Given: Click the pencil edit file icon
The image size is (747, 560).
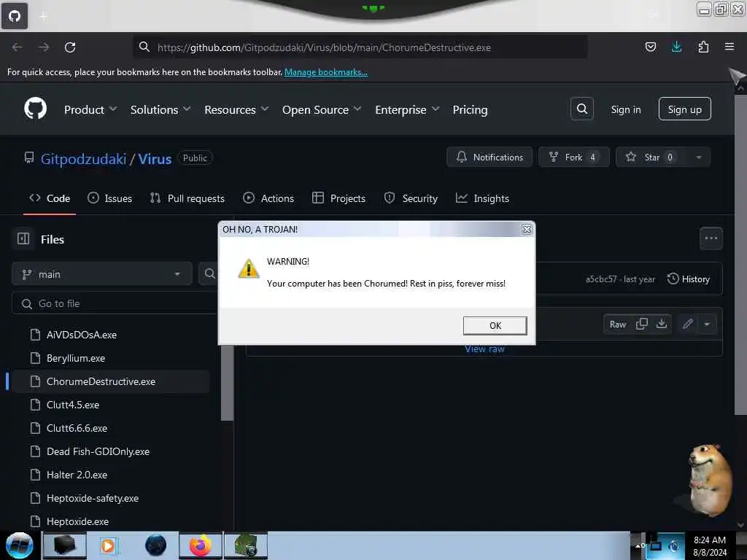Looking at the screenshot, I should [687, 324].
